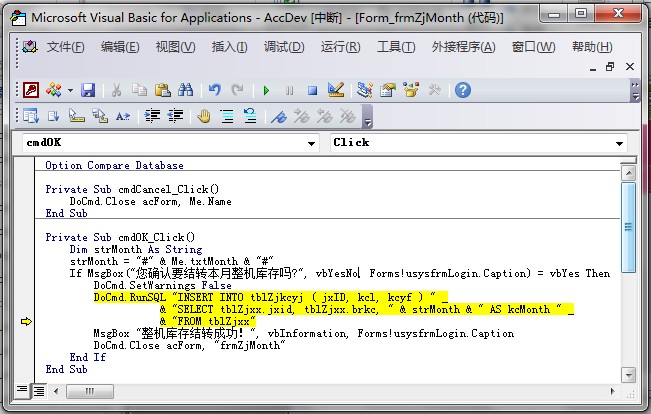This screenshot has width=651, height=414.
Task: Stop execution with the blue Reset square
Action: 312,90
